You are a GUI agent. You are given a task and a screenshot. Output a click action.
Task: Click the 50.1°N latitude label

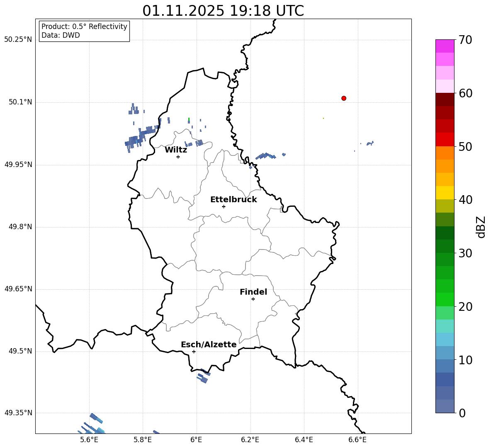20,102
